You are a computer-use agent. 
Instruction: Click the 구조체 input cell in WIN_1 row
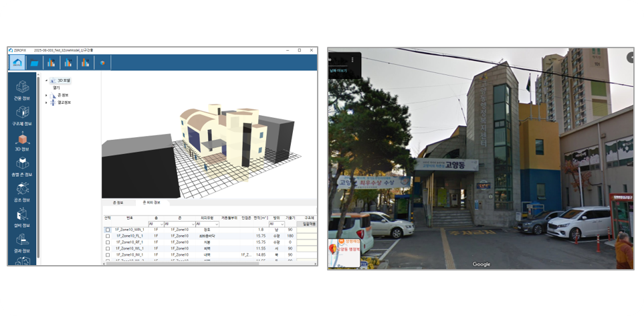(307, 230)
